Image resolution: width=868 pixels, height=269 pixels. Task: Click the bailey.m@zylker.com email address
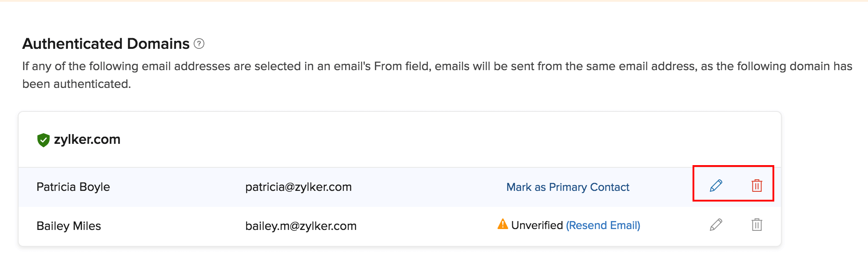coord(301,226)
